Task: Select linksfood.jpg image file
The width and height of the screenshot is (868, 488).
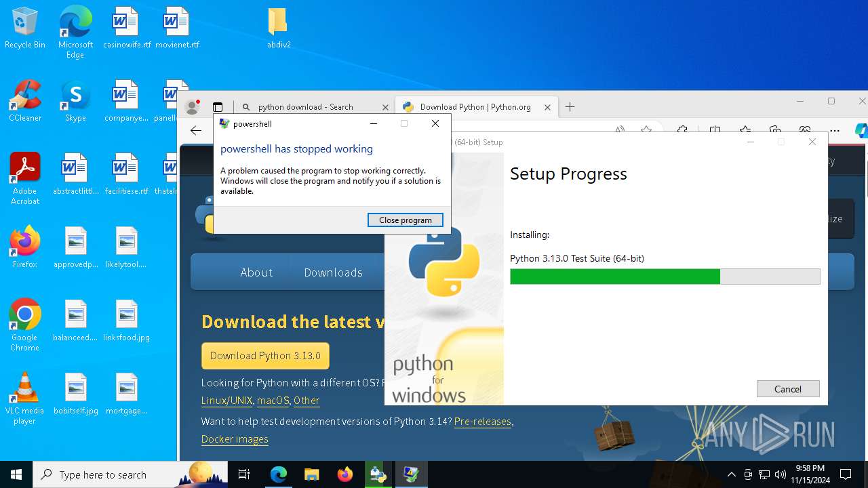Action: 127,321
